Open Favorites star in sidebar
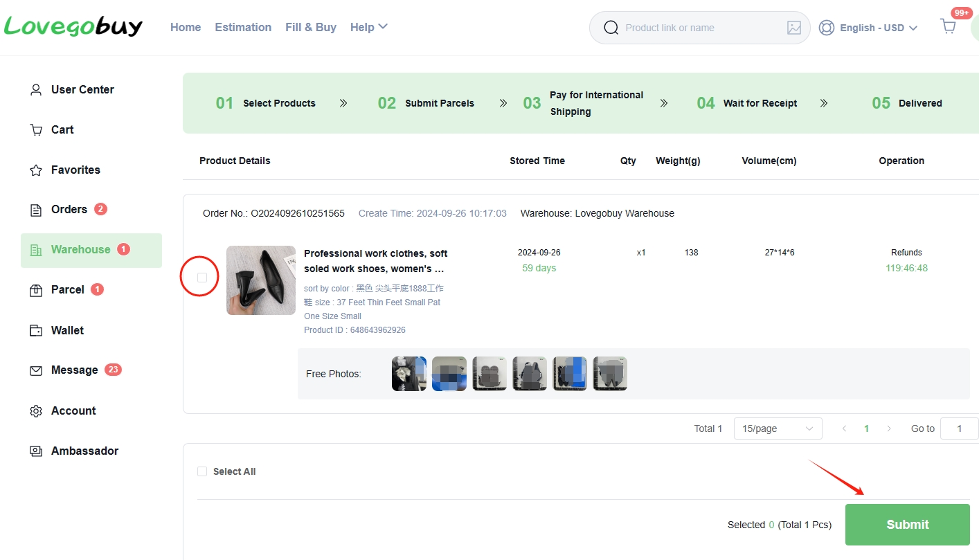979x560 pixels. point(36,170)
